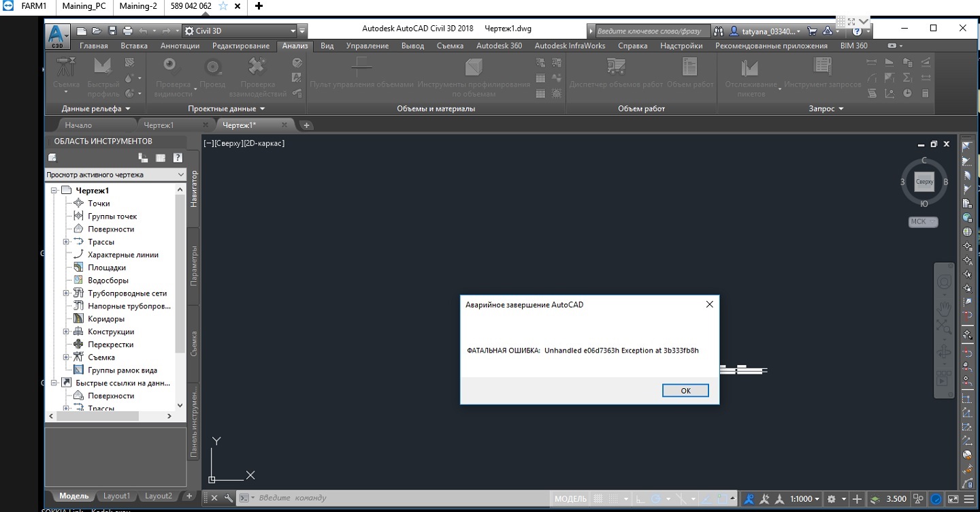Viewport: 980px width, 512px height.
Task: Open the vertical Съемка toolspace tab
Action: tap(193, 344)
